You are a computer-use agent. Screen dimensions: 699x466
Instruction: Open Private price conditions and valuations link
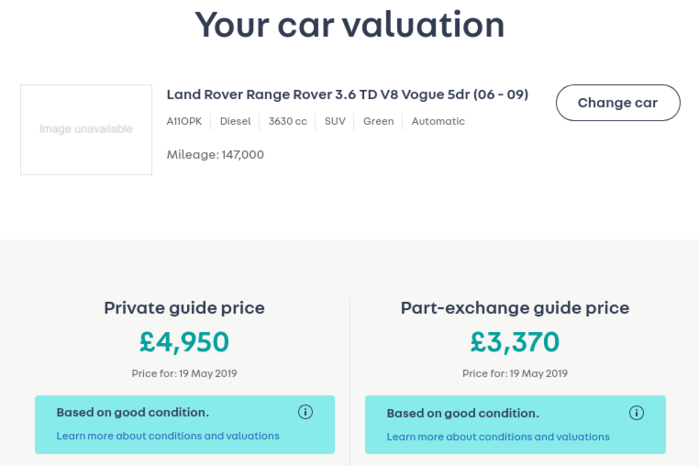coord(168,436)
